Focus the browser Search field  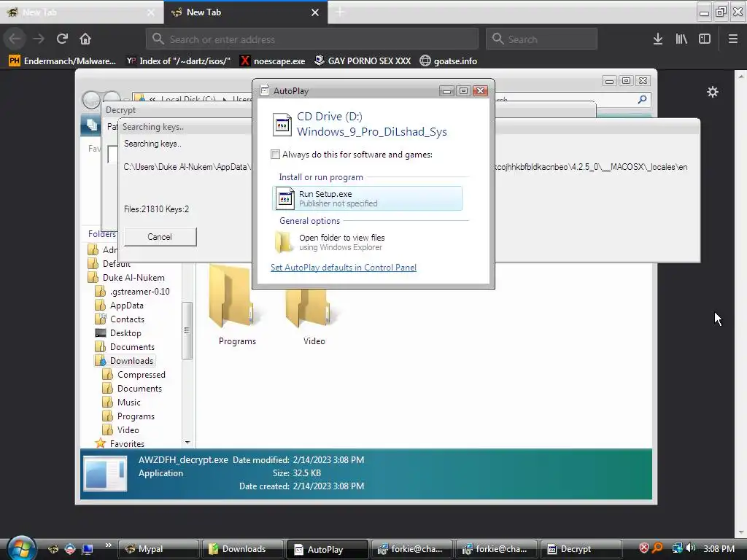[542, 39]
